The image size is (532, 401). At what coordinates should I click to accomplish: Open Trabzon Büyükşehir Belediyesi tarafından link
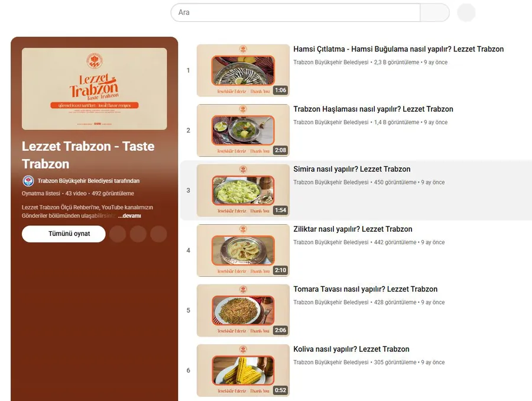pyautogui.click(x=89, y=181)
